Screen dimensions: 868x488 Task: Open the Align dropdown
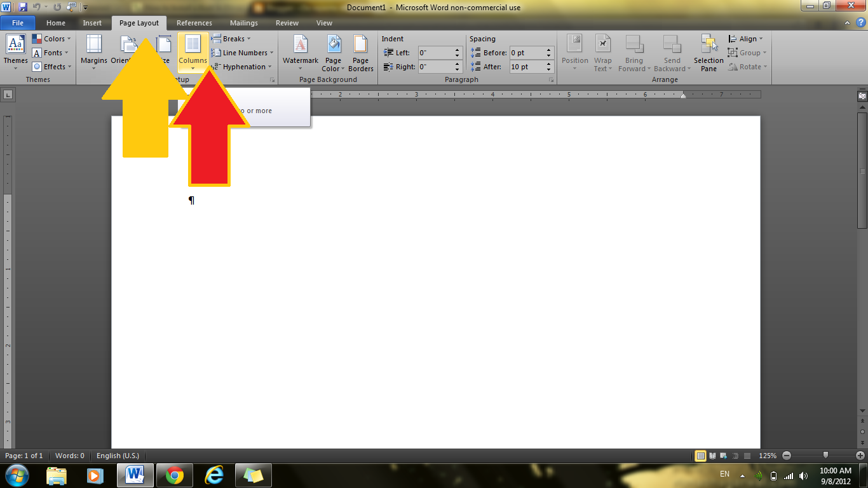coord(747,39)
